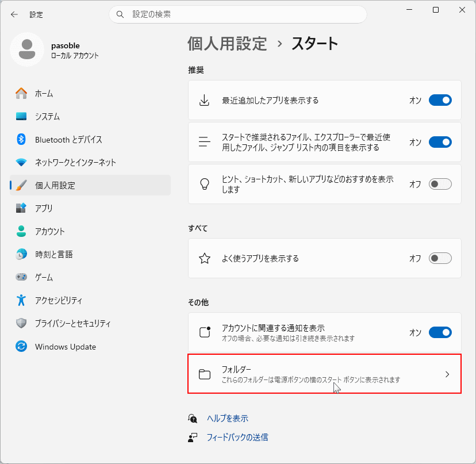Disable 最近追加したアプリを表示する toggle
476x464 pixels.
click(x=440, y=100)
